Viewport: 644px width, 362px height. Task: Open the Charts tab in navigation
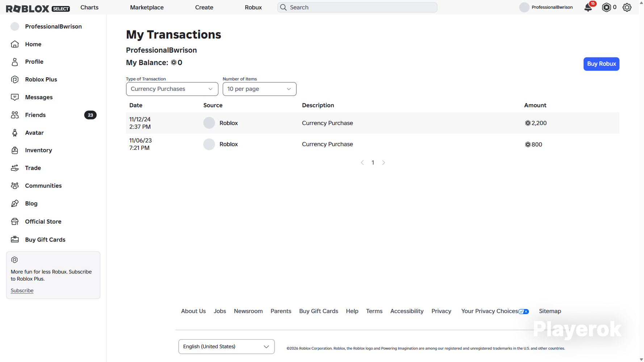89,7
